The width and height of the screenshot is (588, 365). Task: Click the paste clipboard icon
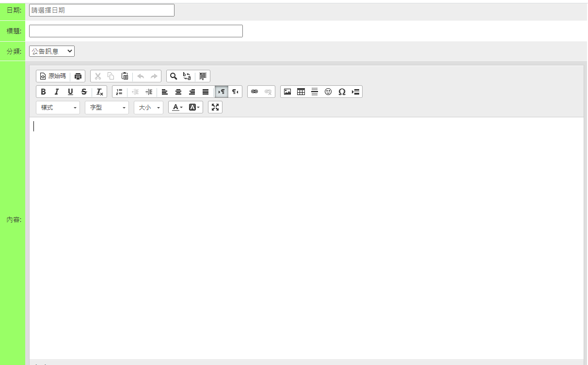coord(125,76)
